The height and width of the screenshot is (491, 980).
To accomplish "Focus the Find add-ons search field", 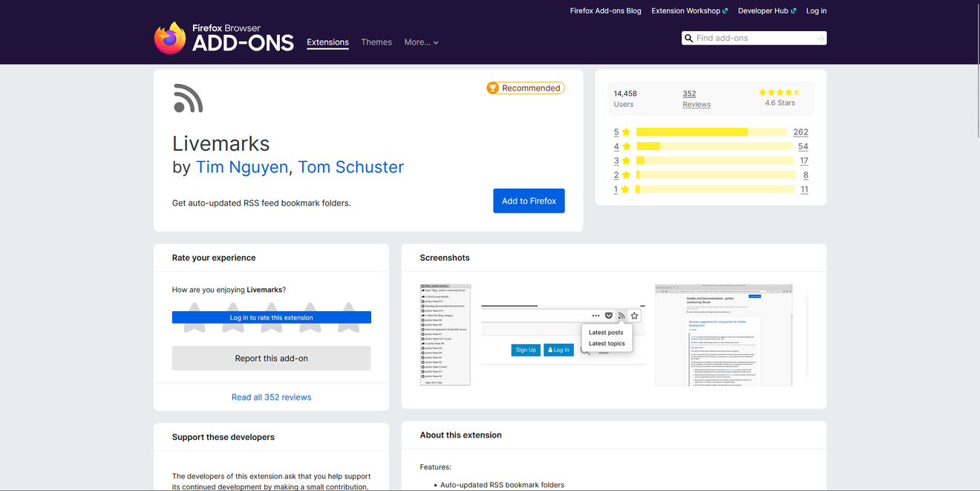I will click(x=754, y=38).
